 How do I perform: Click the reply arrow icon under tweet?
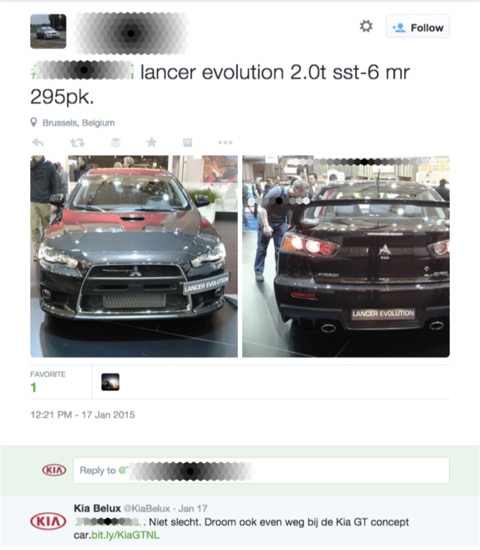pos(38,142)
